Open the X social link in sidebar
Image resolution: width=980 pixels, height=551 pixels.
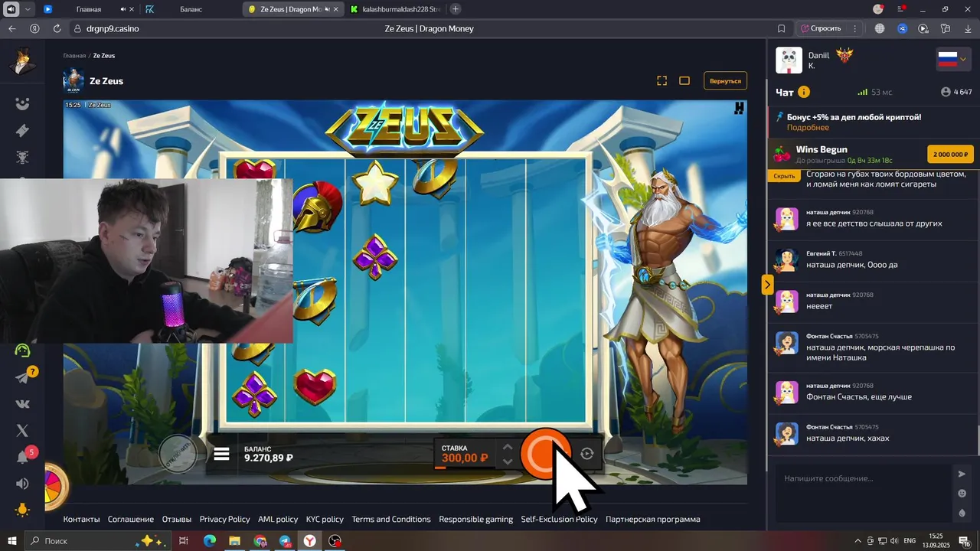pos(22,431)
